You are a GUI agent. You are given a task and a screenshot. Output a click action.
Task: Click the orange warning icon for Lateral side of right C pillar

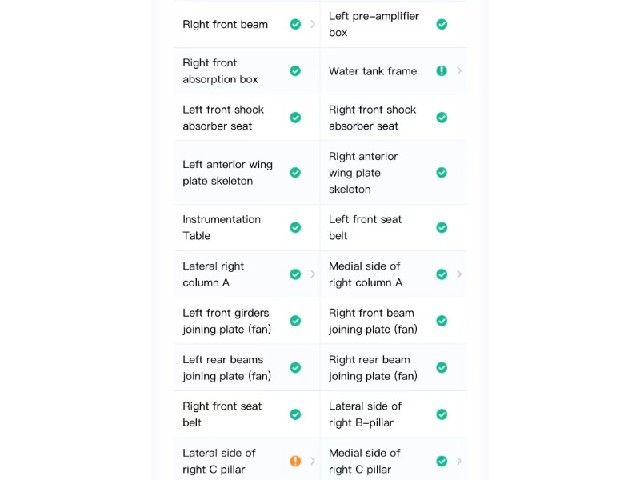point(296,461)
